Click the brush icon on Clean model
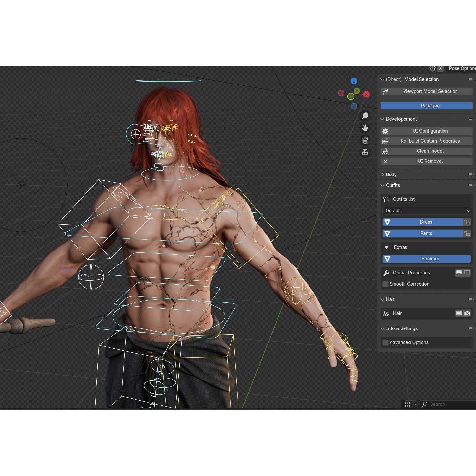The image size is (476, 476). (x=385, y=151)
